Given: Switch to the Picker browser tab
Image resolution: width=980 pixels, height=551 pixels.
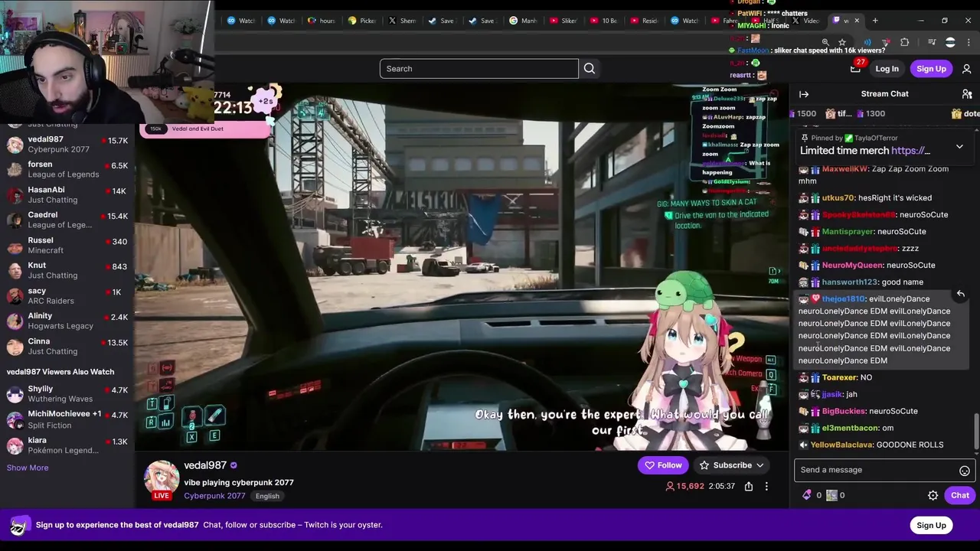Looking at the screenshot, I should [x=362, y=21].
